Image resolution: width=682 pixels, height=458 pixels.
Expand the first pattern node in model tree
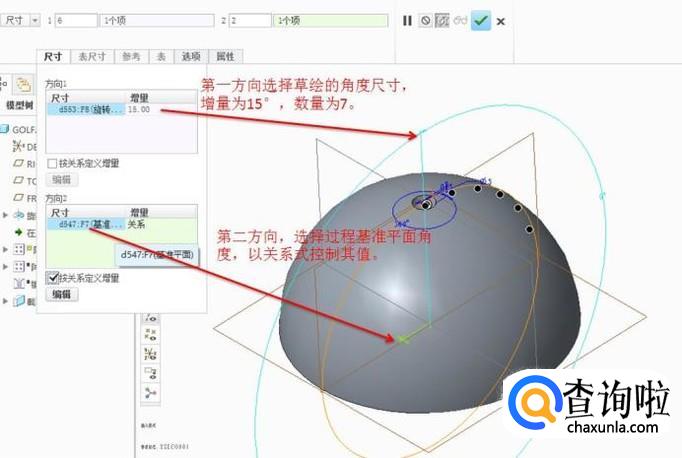[x=6, y=249]
